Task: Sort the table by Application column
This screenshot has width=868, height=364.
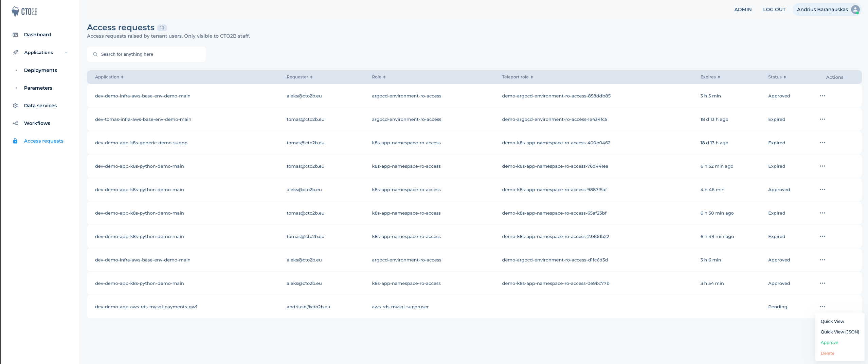Action: (x=122, y=77)
